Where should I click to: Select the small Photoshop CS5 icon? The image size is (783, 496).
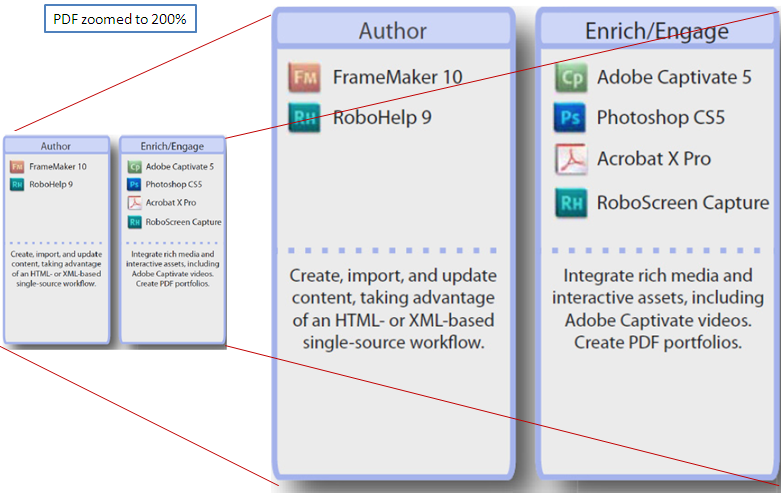pyautogui.click(x=134, y=185)
